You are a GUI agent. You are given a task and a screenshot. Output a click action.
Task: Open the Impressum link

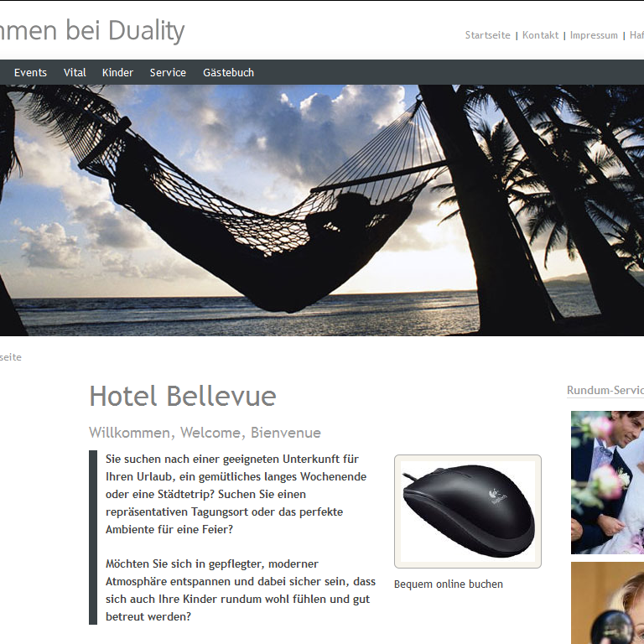tap(594, 35)
